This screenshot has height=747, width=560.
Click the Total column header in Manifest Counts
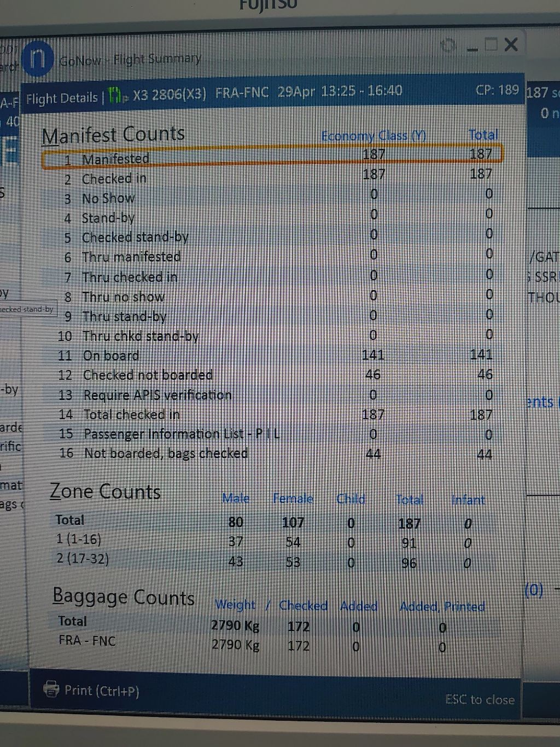483,135
